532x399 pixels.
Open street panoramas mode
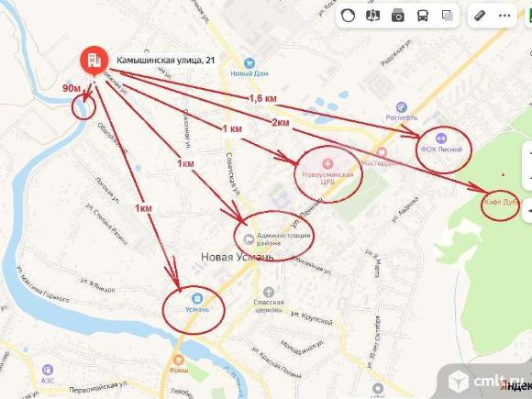click(x=372, y=16)
